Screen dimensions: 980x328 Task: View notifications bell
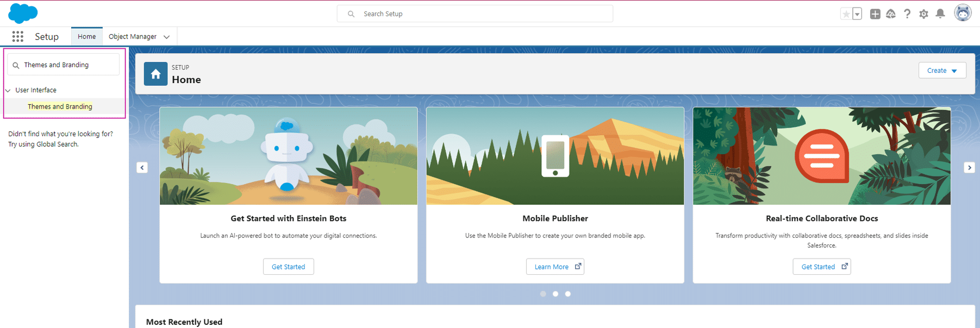click(940, 14)
